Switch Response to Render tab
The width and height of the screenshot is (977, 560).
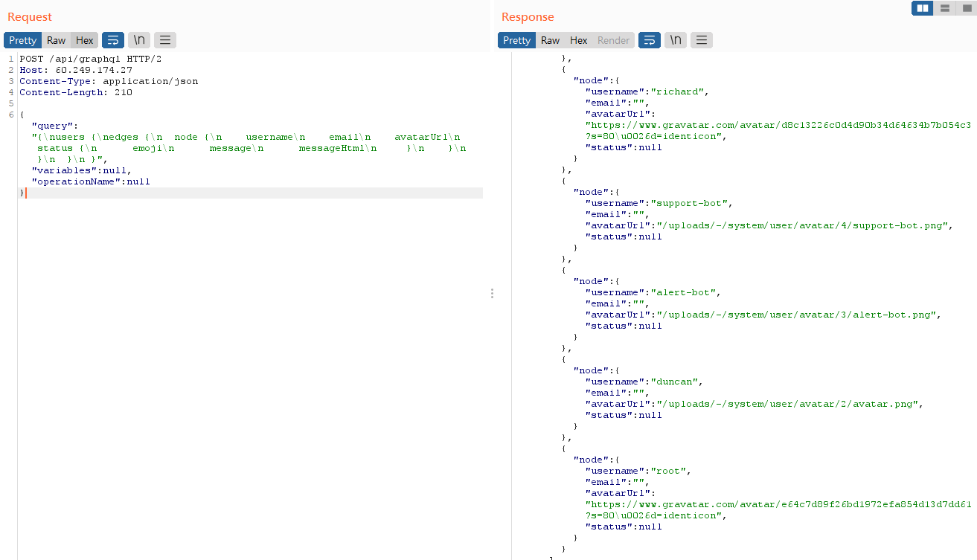[614, 40]
